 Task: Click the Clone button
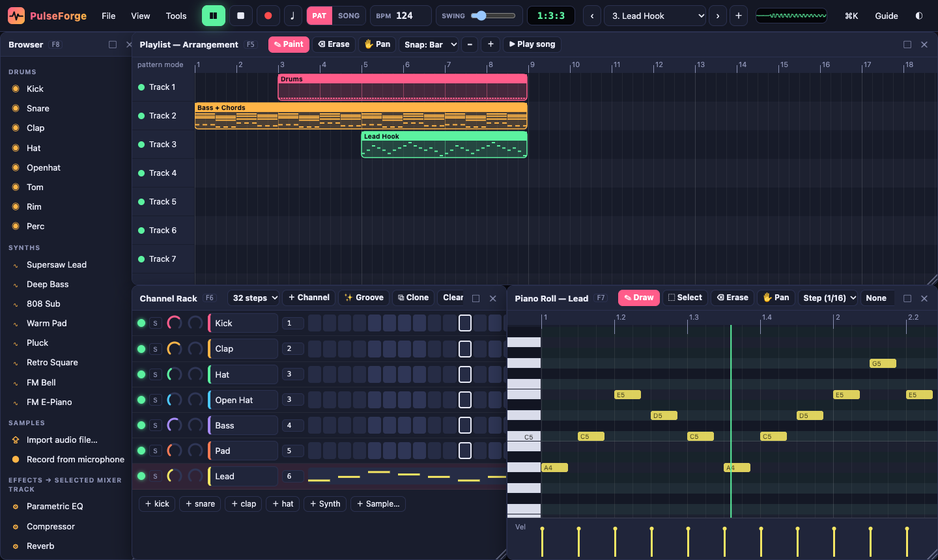tap(413, 298)
